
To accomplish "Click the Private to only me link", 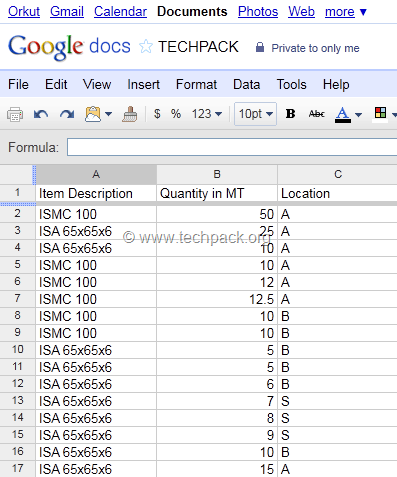I will click(x=315, y=48).
